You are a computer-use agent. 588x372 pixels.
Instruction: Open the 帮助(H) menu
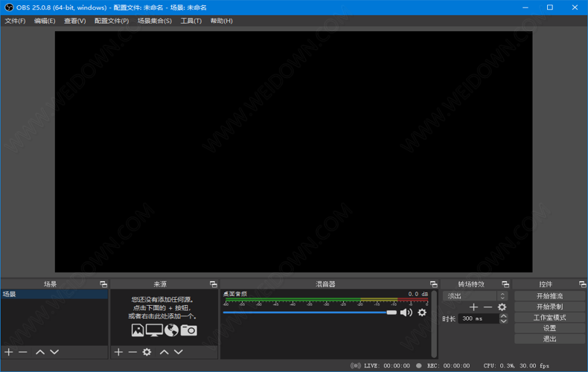pos(221,21)
